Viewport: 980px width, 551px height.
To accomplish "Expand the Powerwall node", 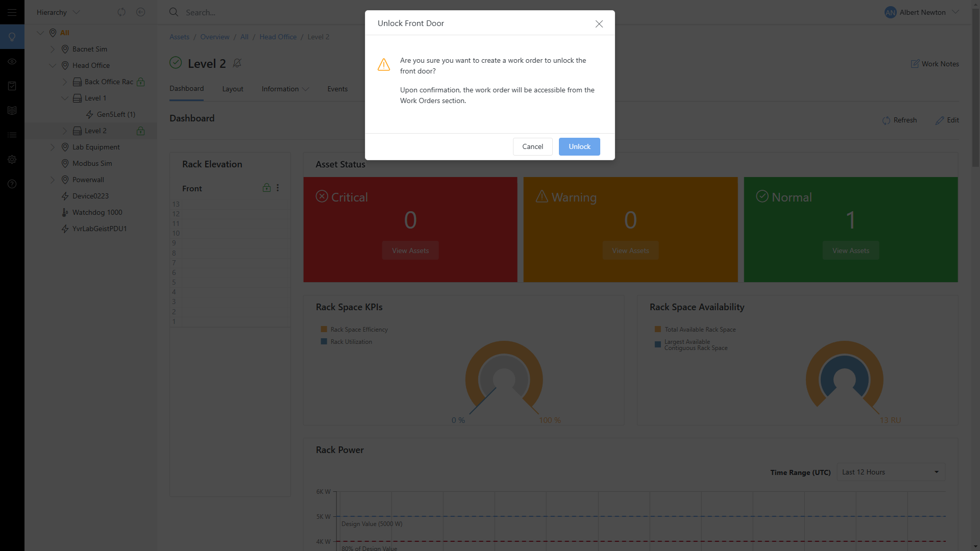I will coord(53,180).
